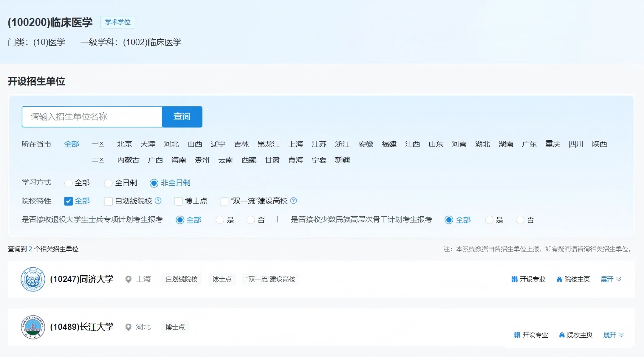
Task: Filter province by 湖北
Action: tap(482, 144)
